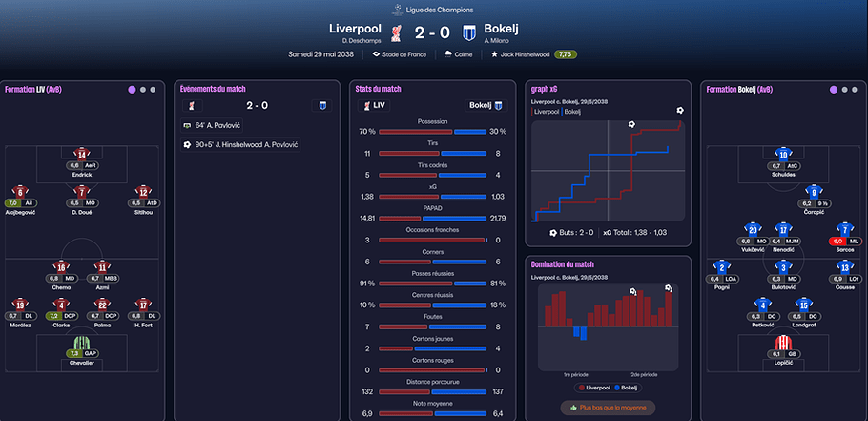Image resolution: width=868 pixels, height=421 pixels.
Task: Select the last grey dot in the Formation Bokelj panel
Action: [854, 89]
